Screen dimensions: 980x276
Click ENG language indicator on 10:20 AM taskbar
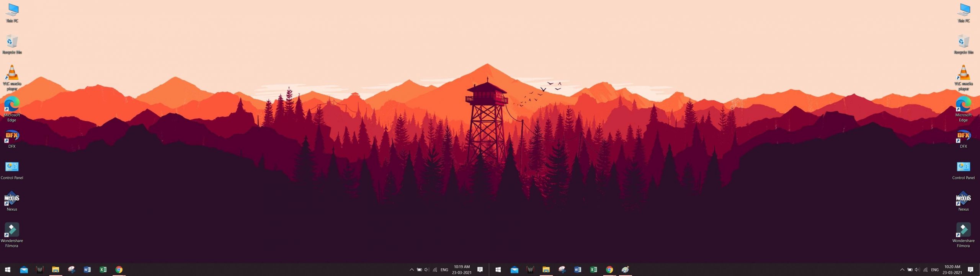tap(935, 269)
